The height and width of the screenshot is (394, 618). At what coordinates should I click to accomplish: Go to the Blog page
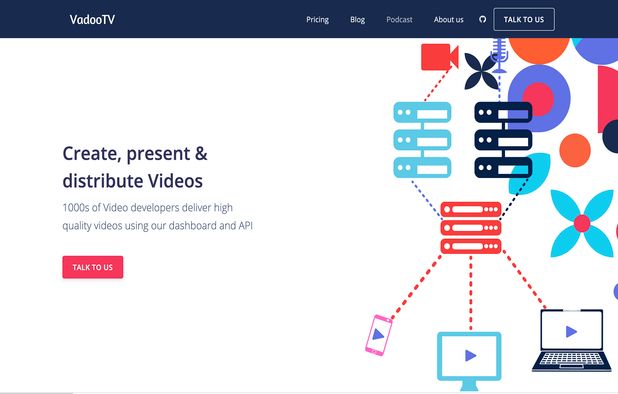click(357, 20)
